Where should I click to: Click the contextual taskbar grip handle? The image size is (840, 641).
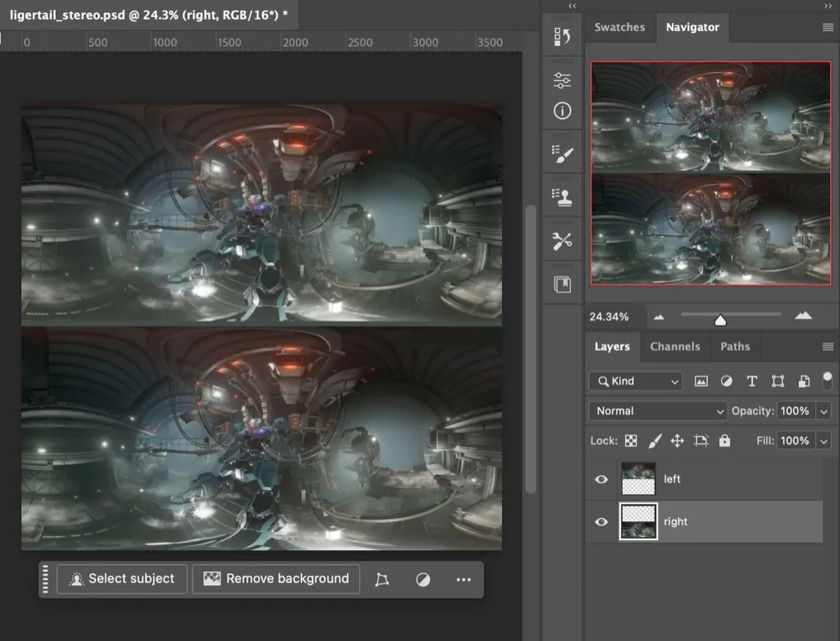tap(46, 579)
